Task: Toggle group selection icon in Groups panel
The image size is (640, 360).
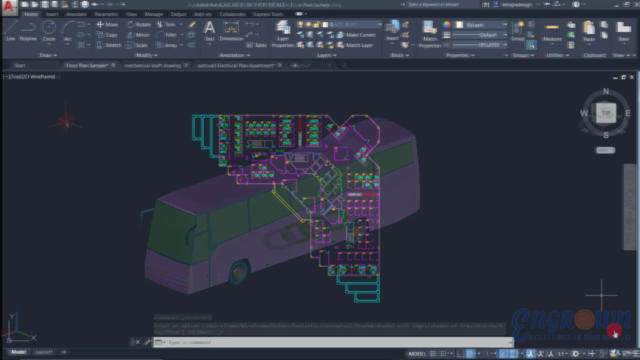Action: [531, 45]
